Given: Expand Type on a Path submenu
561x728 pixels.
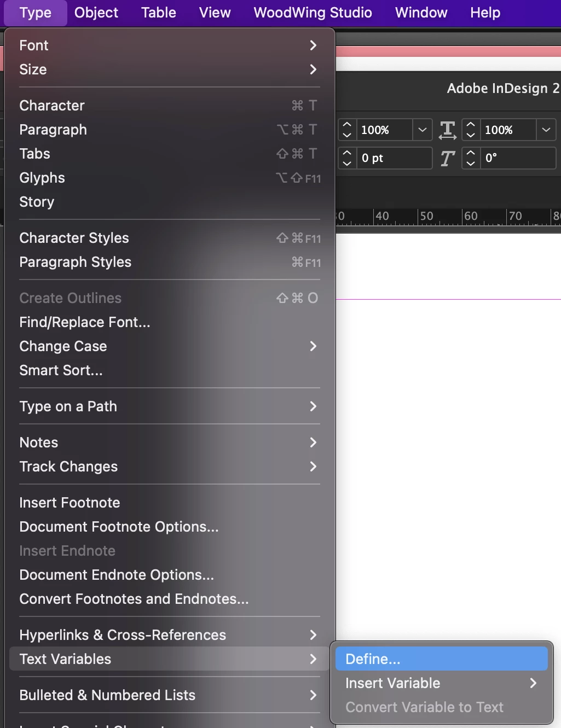Looking at the screenshot, I should point(170,406).
